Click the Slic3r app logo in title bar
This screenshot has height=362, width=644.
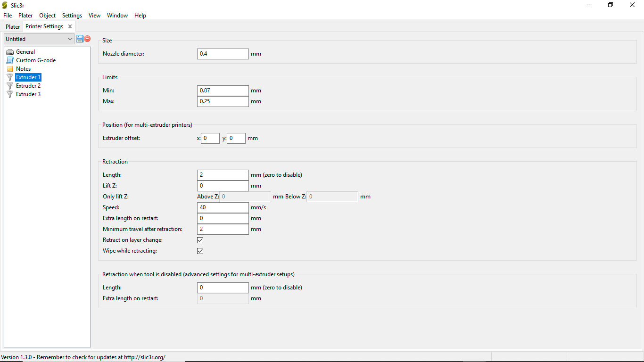pos(5,5)
